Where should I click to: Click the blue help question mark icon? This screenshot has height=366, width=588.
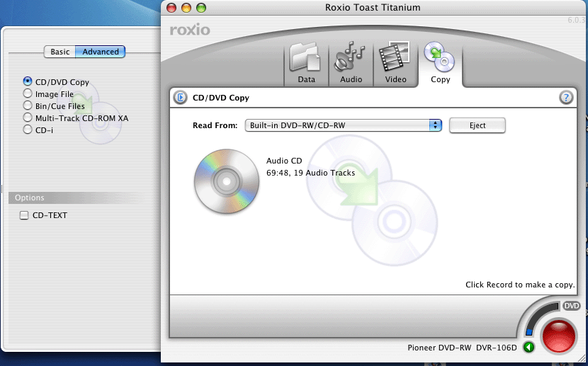pos(566,98)
